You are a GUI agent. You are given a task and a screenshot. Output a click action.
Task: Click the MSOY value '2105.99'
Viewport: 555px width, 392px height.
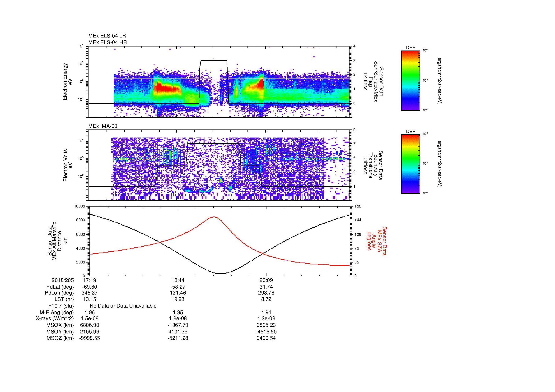[89, 332]
